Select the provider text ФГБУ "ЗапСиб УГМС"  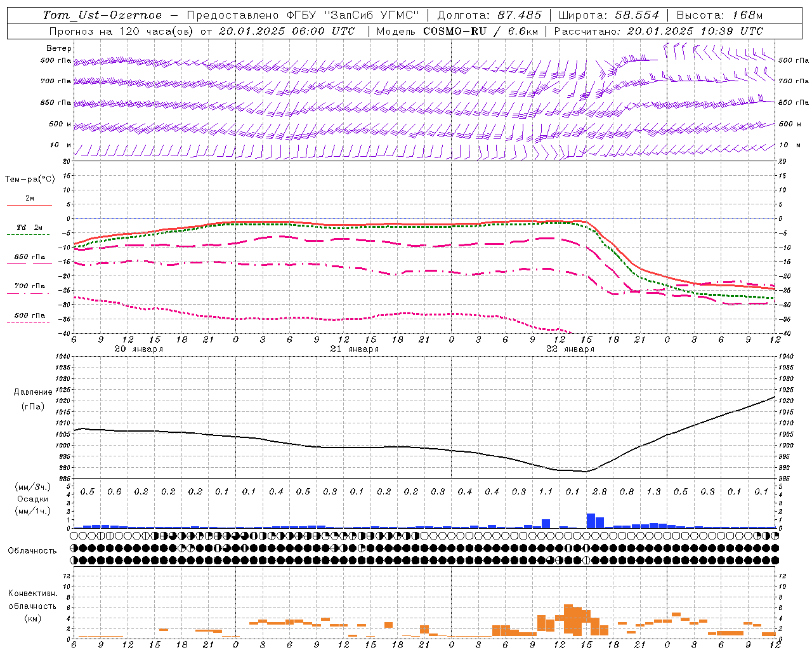(x=353, y=15)
